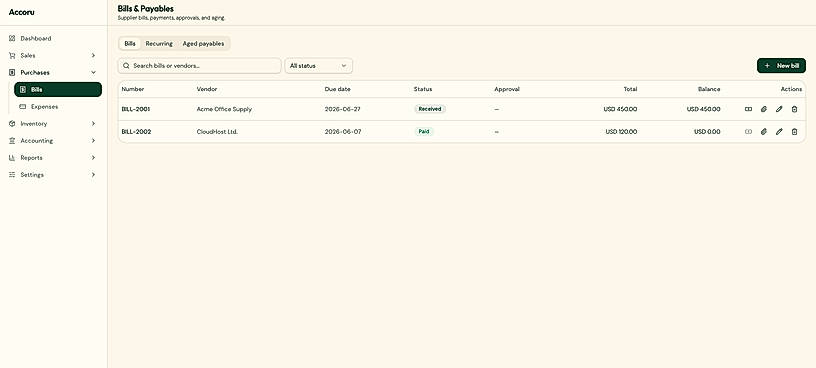Viewport: 816px width, 368px height.
Task: Click vendor Acme Office Supply
Action: [x=224, y=109]
